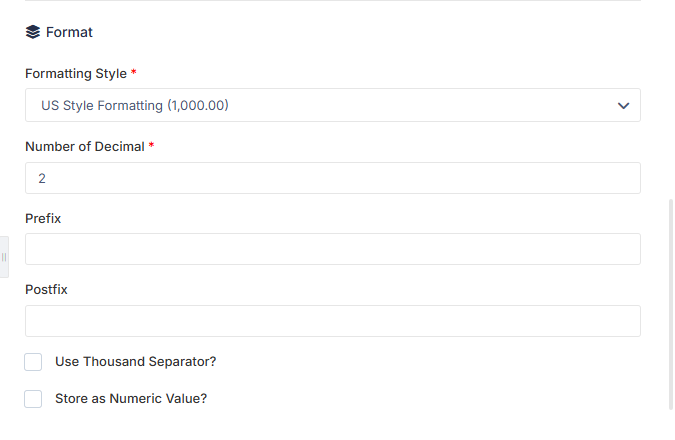This screenshot has width=675, height=440.
Task: Click the stacked layers Format icon
Action: click(x=33, y=32)
